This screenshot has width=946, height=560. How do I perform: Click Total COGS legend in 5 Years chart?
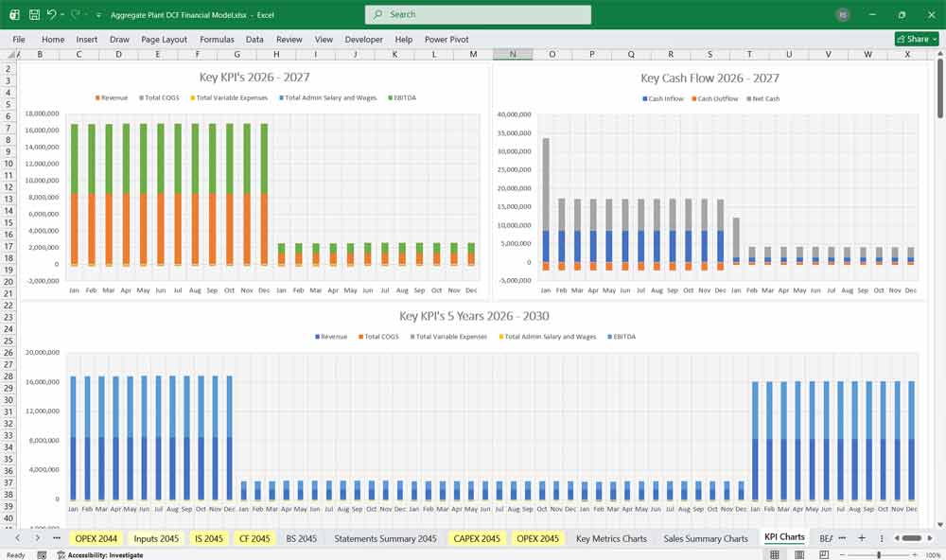[379, 337]
